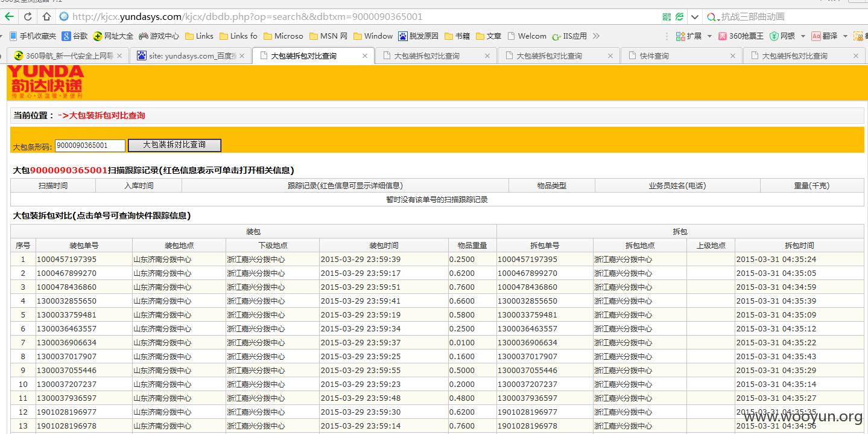The width and height of the screenshot is (868, 434).
Task: Open 拆包单号 1300037207237 in row 10
Action: (527, 385)
